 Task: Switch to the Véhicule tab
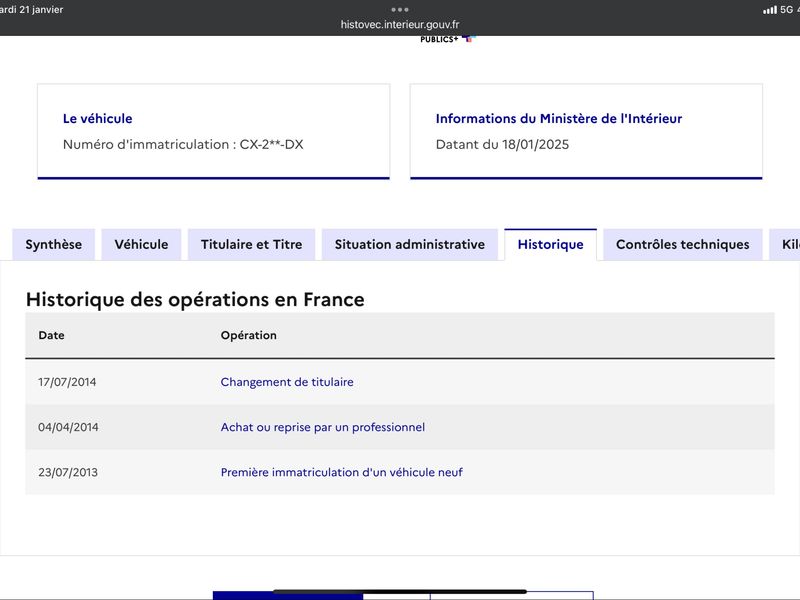141,244
